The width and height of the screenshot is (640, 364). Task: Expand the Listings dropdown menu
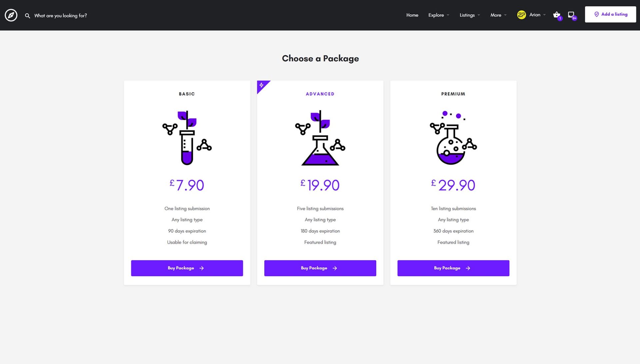[x=470, y=15]
